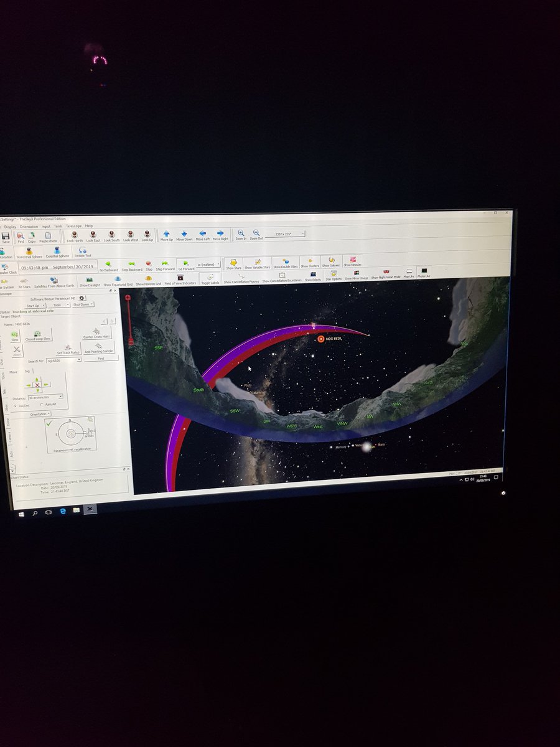Select the Look North view
This screenshot has height=747, width=560.
point(75,237)
